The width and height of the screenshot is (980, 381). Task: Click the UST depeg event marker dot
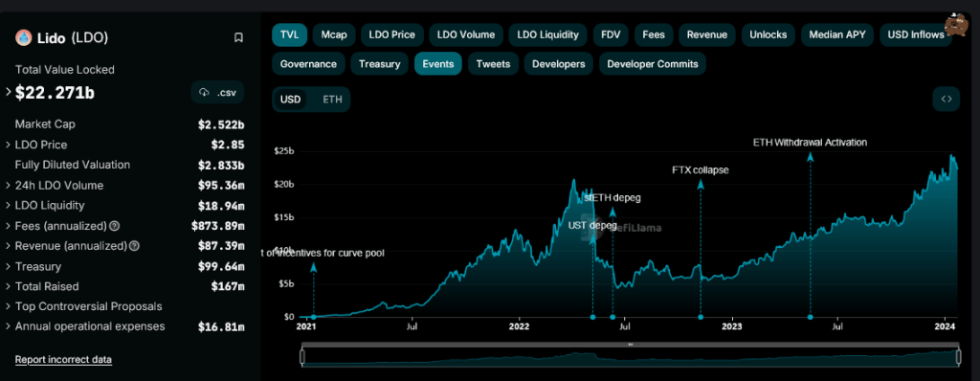592,317
